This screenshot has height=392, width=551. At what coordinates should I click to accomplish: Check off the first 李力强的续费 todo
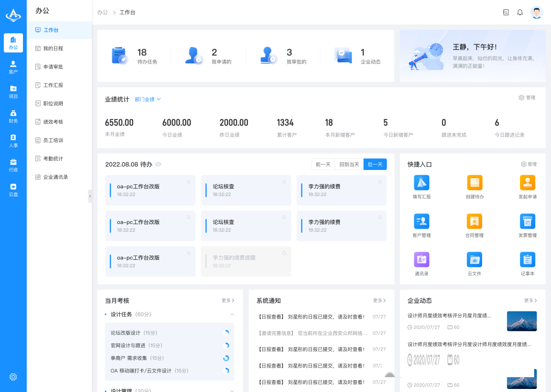click(x=380, y=182)
